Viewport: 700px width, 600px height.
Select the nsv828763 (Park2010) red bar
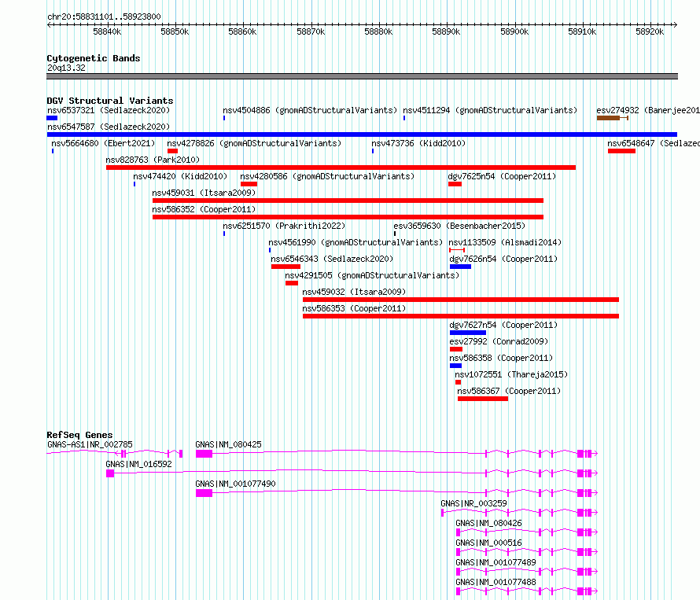(x=341, y=167)
